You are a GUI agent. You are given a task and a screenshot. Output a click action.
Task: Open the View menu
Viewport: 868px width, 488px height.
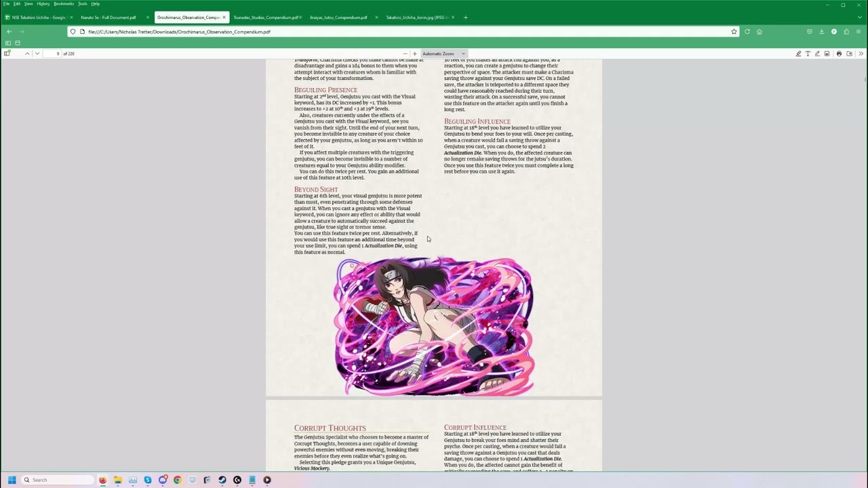coord(28,3)
